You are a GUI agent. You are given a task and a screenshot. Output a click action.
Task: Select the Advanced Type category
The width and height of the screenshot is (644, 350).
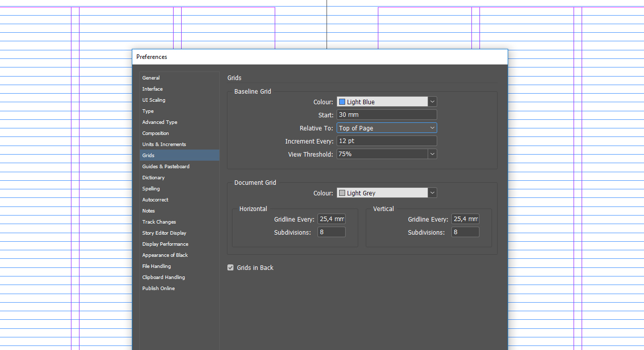[x=159, y=122]
